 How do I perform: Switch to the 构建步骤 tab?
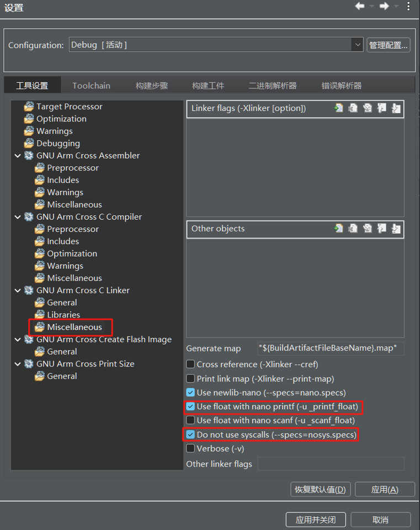pyautogui.click(x=152, y=86)
